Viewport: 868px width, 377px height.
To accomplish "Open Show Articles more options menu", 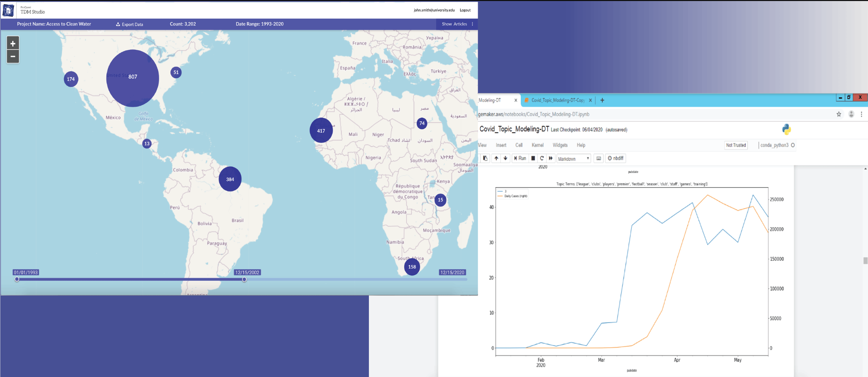I will [472, 24].
